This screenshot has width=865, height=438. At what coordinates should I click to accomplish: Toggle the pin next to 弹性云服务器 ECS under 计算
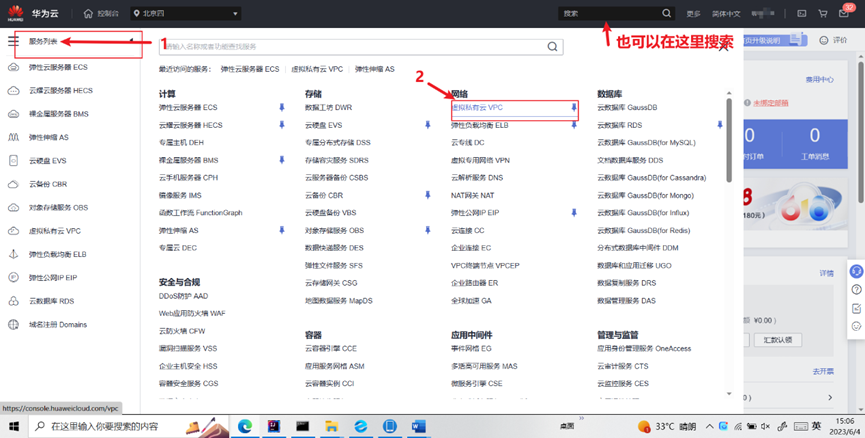(282, 107)
